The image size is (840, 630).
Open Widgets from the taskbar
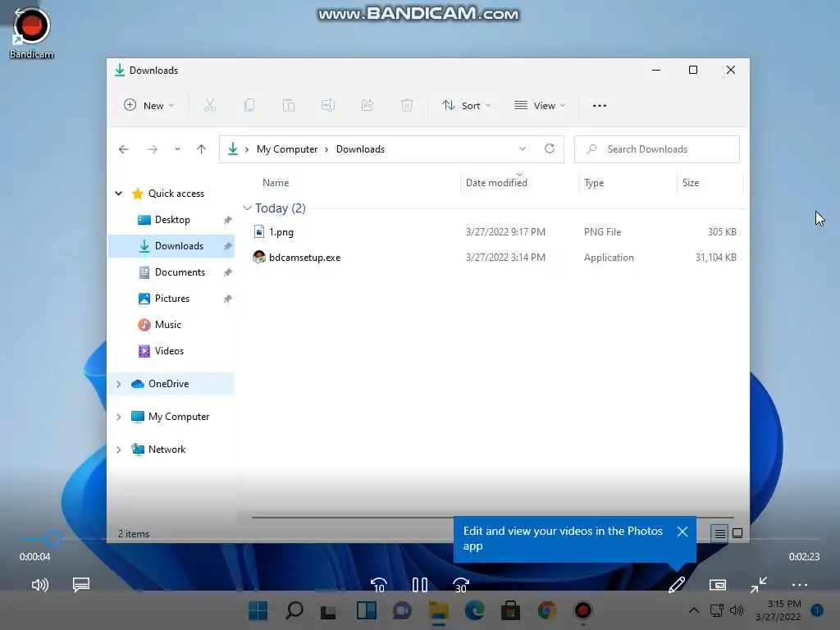point(367,610)
